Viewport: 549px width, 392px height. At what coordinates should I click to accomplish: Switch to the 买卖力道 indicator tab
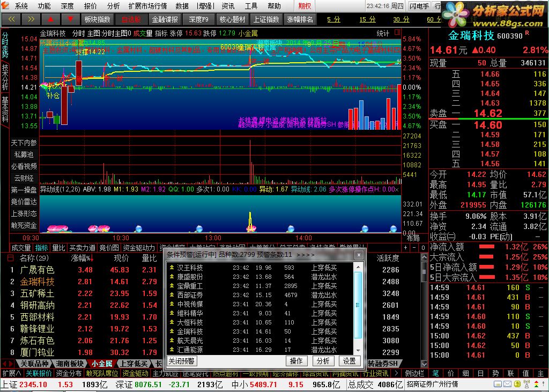[x=82, y=248]
